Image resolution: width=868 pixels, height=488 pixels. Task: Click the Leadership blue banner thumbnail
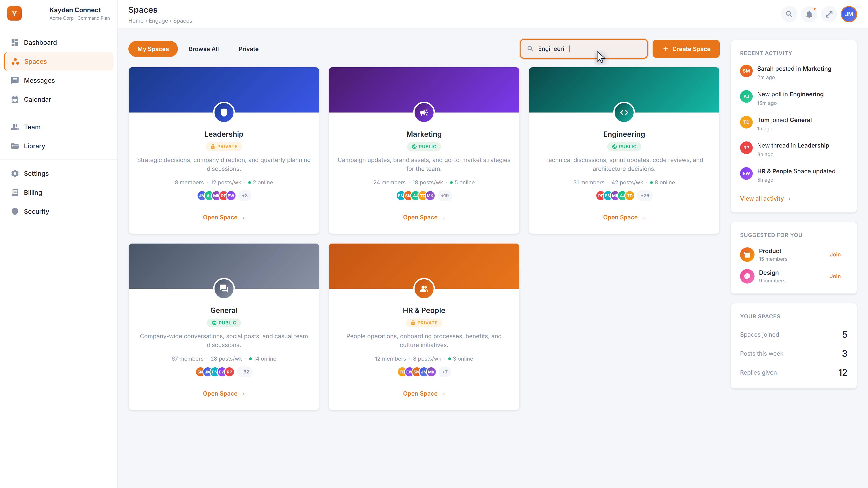(224, 90)
